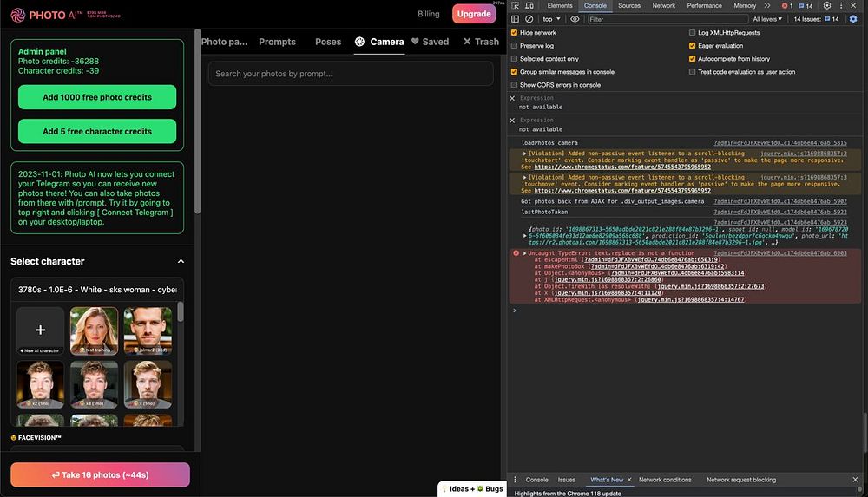Open the top JavaScript context dropdown

click(x=551, y=19)
